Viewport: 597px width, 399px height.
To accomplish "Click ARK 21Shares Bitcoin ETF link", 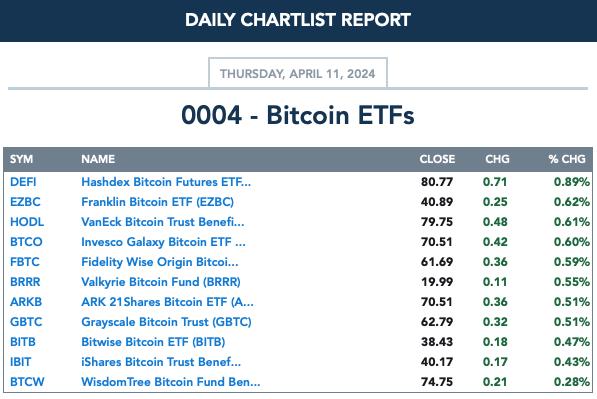I will tap(168, 302).
